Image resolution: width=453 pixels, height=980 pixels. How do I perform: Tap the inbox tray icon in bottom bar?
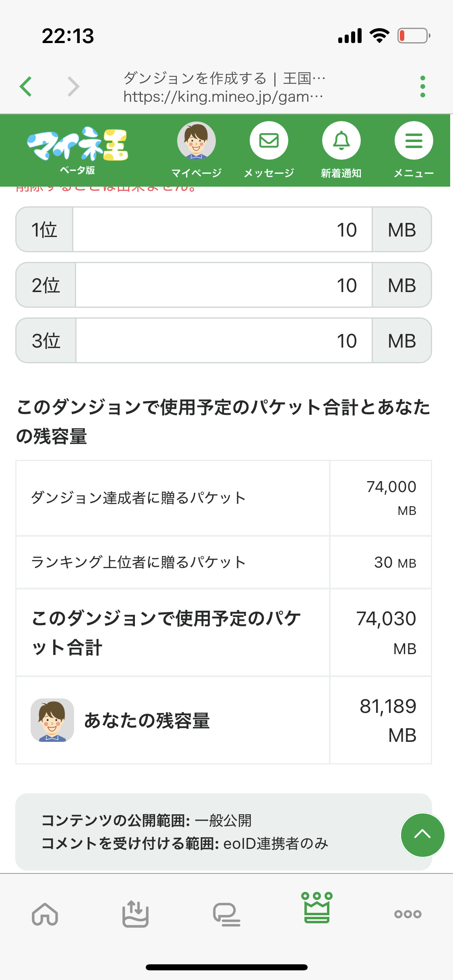coord(135,914)
